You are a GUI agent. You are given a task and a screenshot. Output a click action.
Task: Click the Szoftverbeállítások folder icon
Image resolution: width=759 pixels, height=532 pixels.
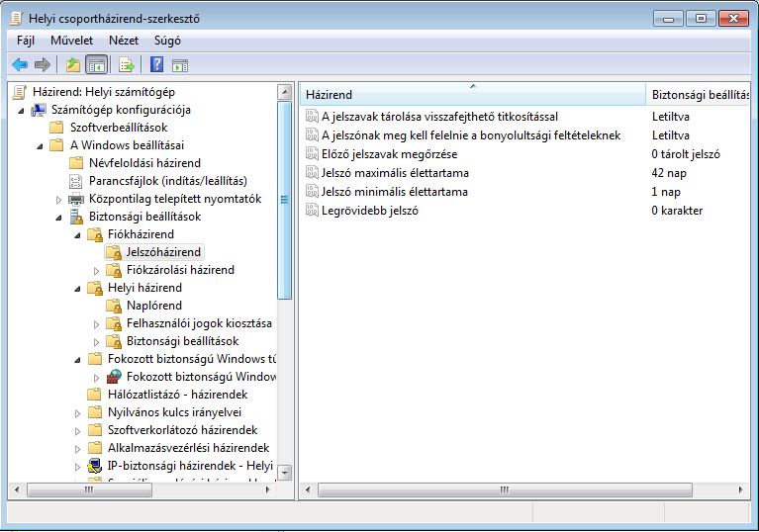(57, 128)
